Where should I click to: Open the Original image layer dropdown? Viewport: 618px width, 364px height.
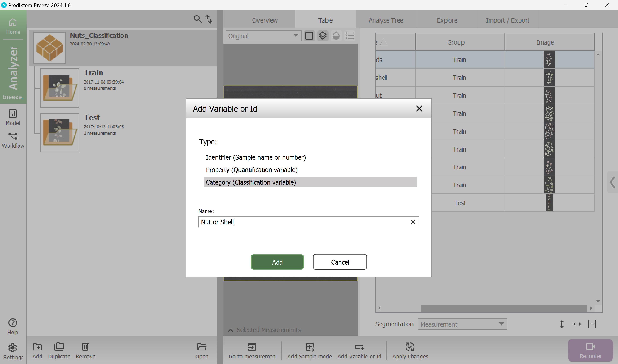point(263,36)
